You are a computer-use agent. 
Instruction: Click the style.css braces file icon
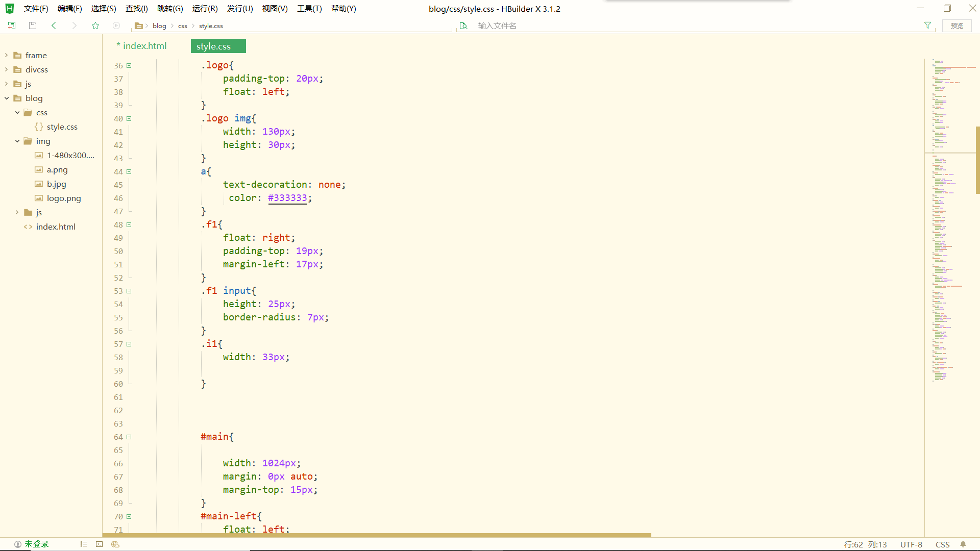click(x=39, y=127)
